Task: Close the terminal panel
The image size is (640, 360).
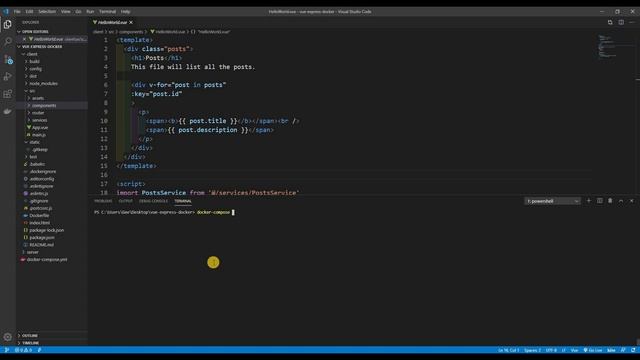Action: 631,201
